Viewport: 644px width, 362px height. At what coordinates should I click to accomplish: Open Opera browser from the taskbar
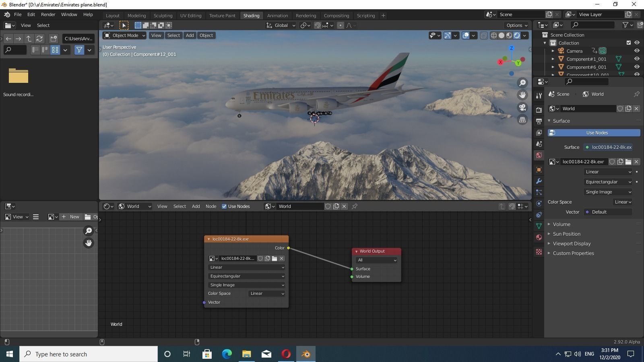pyautogui.click(x=286, y=354)
